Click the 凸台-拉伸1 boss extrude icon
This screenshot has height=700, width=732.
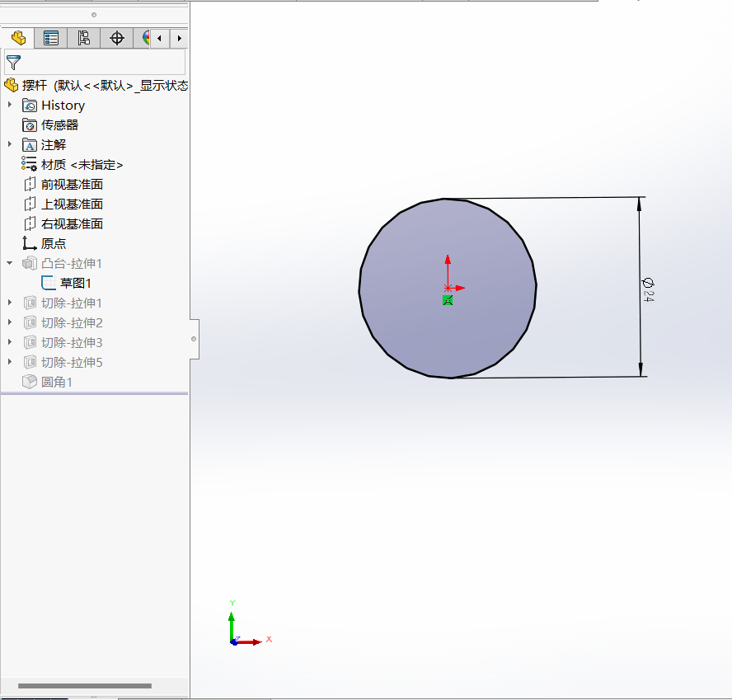(x=30, y=263)
